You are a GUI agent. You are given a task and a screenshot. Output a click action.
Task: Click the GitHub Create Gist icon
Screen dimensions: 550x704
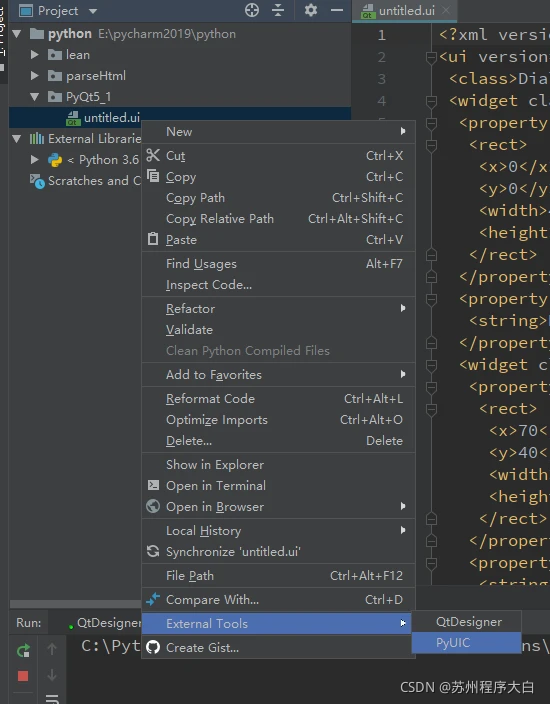click(153, 647)
